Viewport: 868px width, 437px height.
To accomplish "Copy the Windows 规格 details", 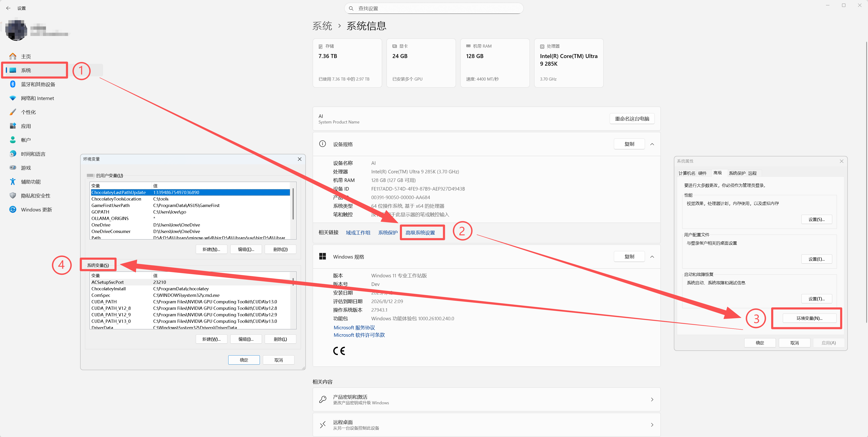I will 629,256.
